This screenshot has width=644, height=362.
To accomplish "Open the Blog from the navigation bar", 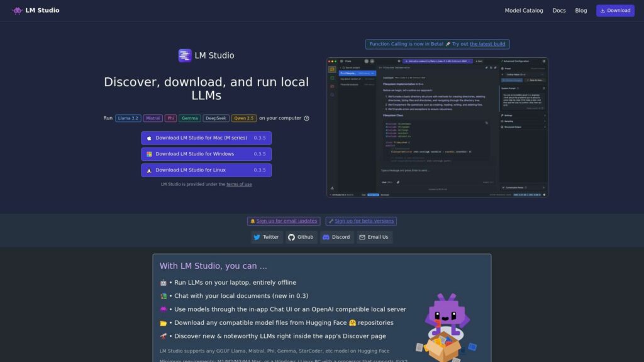I will pyautogui.click(x=580, y=11).
